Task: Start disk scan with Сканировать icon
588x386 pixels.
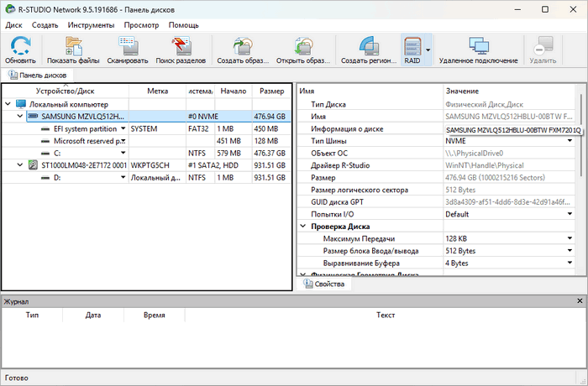Action: pyautogui.click(x=128, y=46)
